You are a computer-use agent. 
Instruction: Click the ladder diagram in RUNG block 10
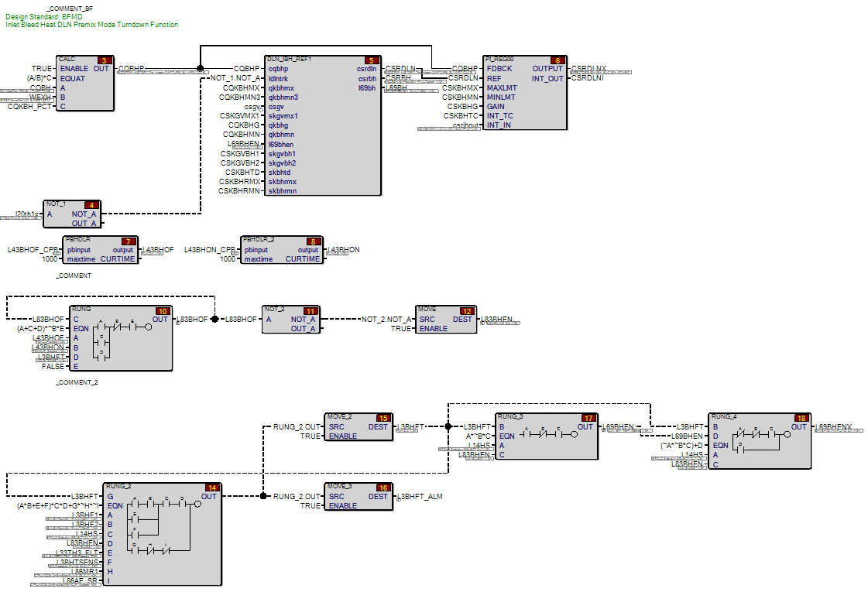point(121,339)
